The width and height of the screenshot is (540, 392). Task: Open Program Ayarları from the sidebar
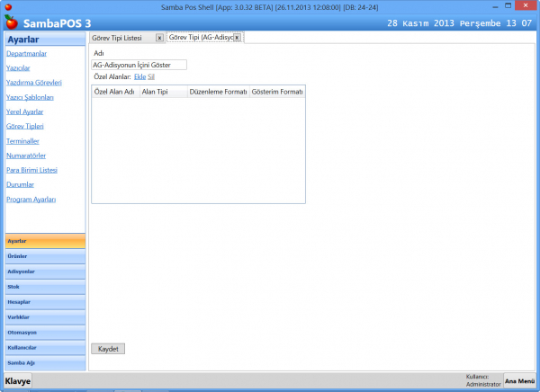tap(31, 199)
